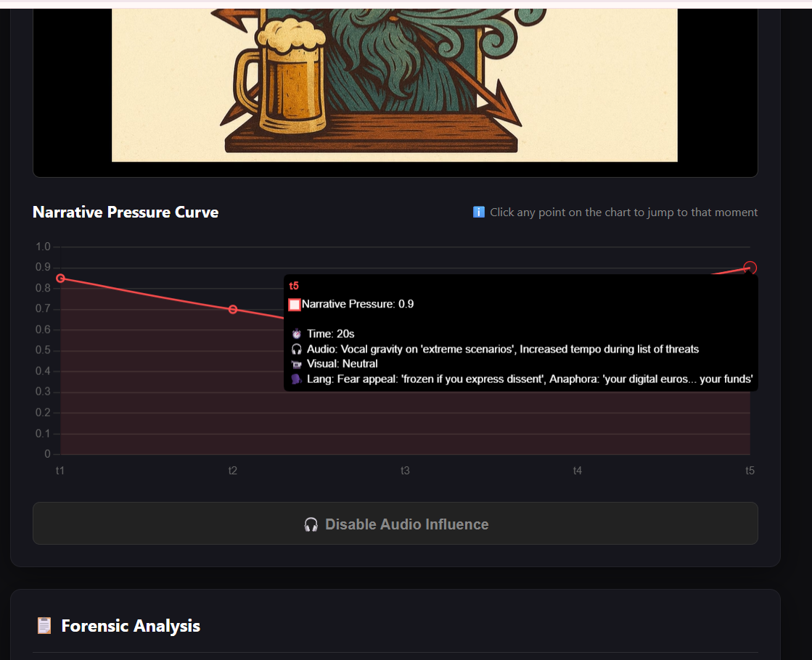Viewport: 812px width, 660px height.
Task: Click the Forensic Analysis section heading
Action: (131, 626)
